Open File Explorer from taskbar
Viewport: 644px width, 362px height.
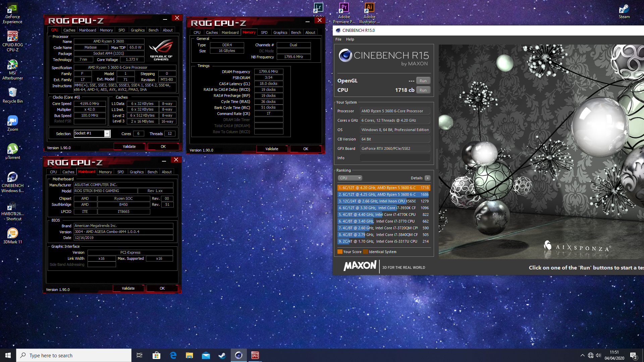tap(189, 355)
